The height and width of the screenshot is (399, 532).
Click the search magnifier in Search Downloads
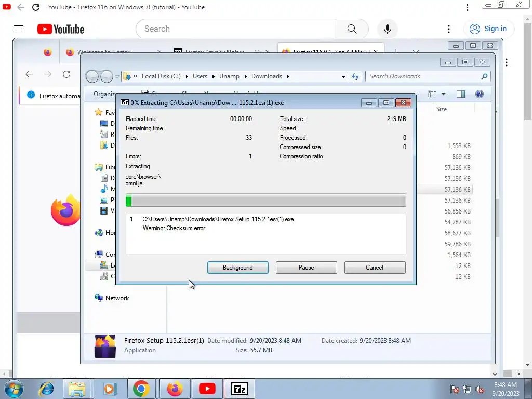click(x=484, y=76)
